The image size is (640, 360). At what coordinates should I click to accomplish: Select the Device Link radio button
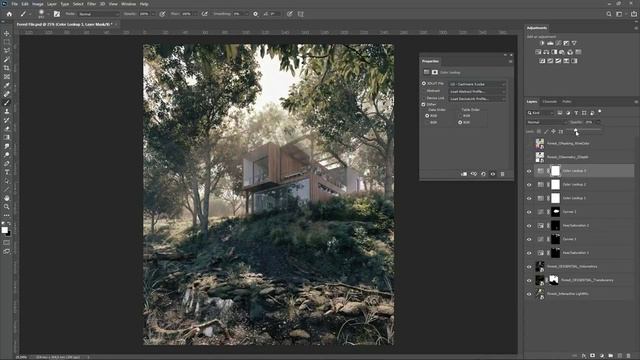(424, 98)
